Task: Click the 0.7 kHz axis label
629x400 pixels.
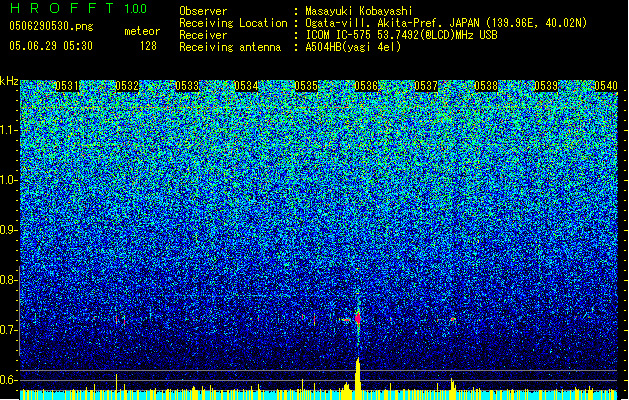Action: tap(8, 330)
